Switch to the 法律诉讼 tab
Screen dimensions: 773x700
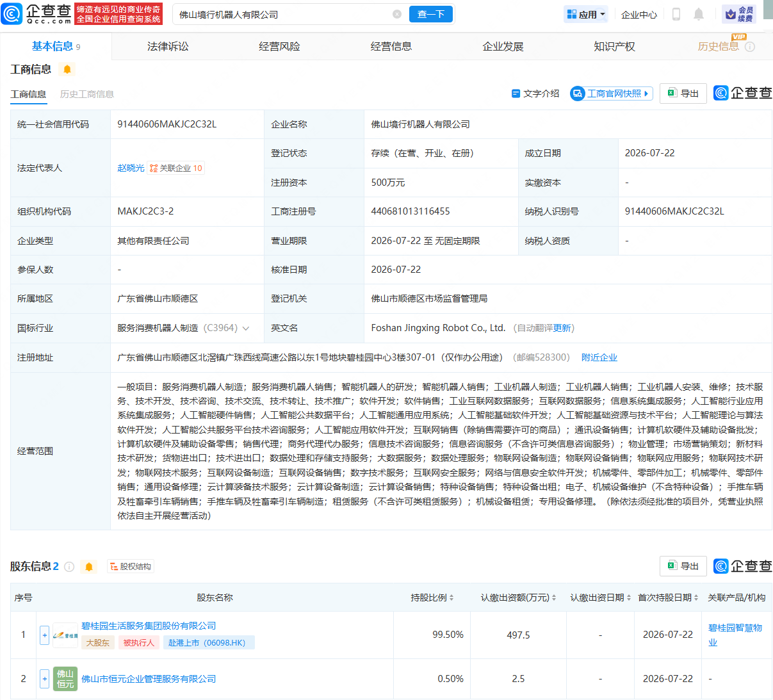pyautogui.click(x=168, y=46)
